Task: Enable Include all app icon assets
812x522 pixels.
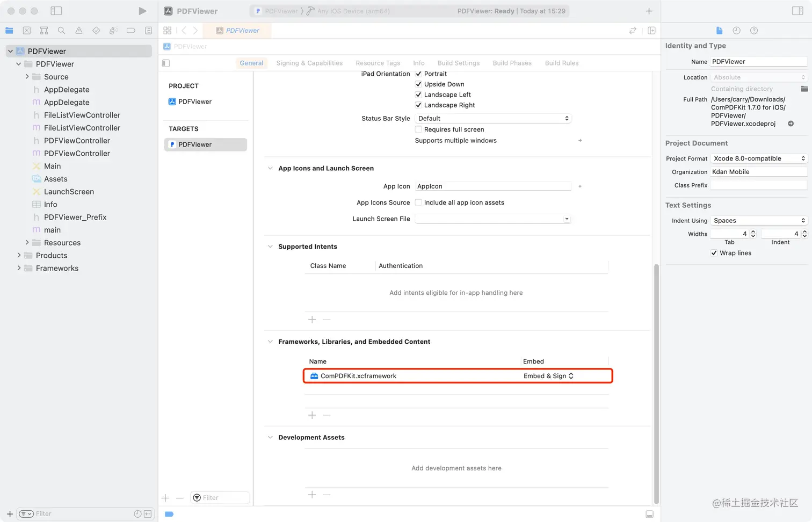Action: pos(418,202)
